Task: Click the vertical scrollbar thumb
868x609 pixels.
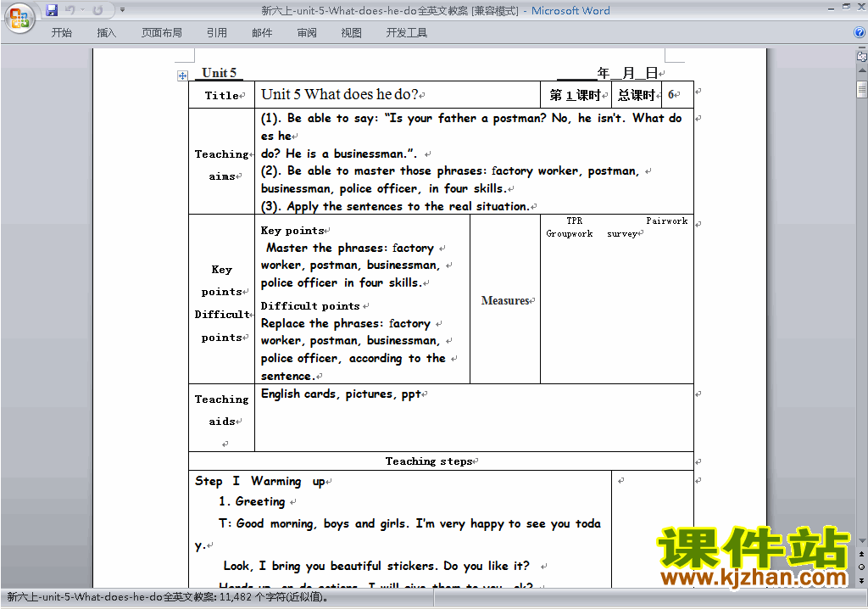Action: tap(861, 89)
